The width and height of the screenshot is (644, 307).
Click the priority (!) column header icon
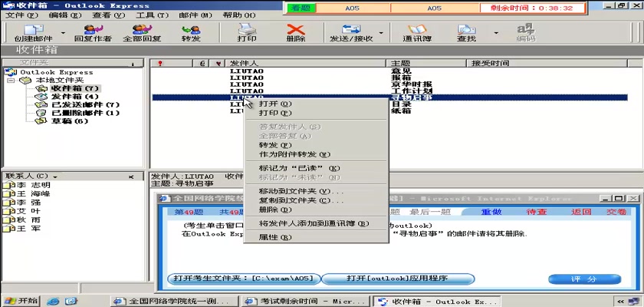160,63
